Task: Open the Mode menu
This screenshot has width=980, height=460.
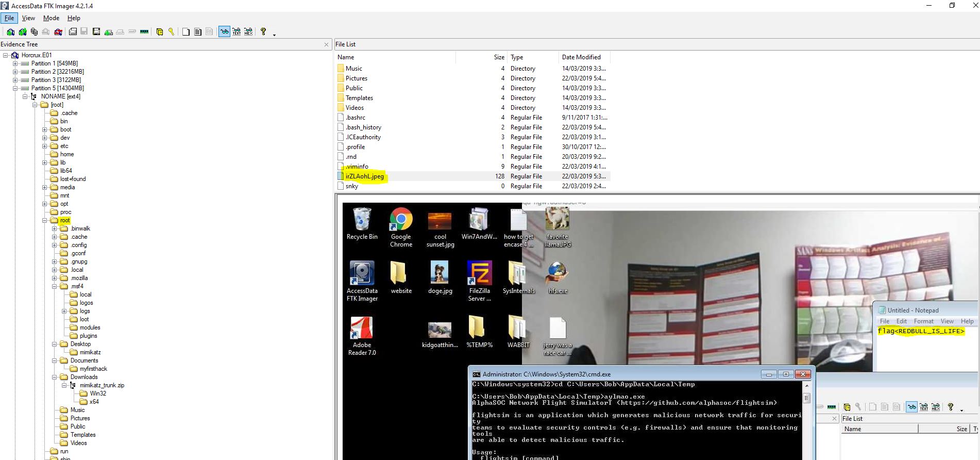Action: [51, 18]
